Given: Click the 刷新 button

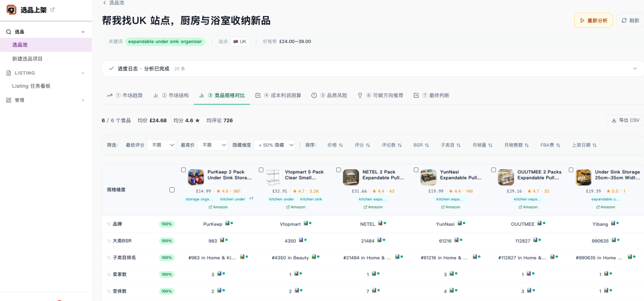Looking at the screenshot, I should click(x=630, y=20).
